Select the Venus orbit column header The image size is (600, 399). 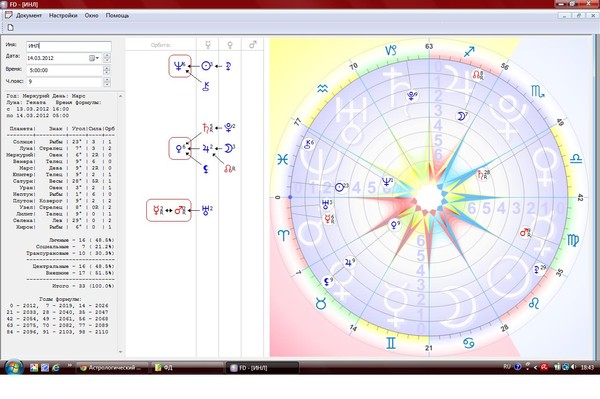[x=230, y=45]
